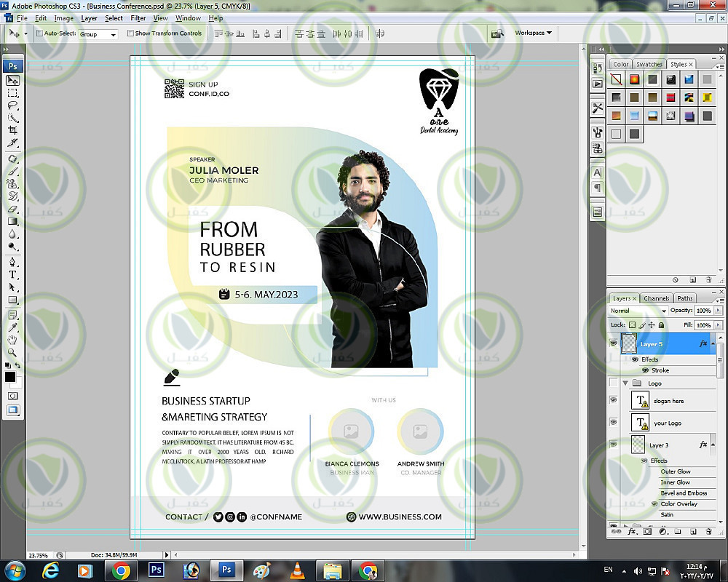728x582 pixels.
Task: Select the Spot Healing Brush tool
Action: [x=12, y=159]
